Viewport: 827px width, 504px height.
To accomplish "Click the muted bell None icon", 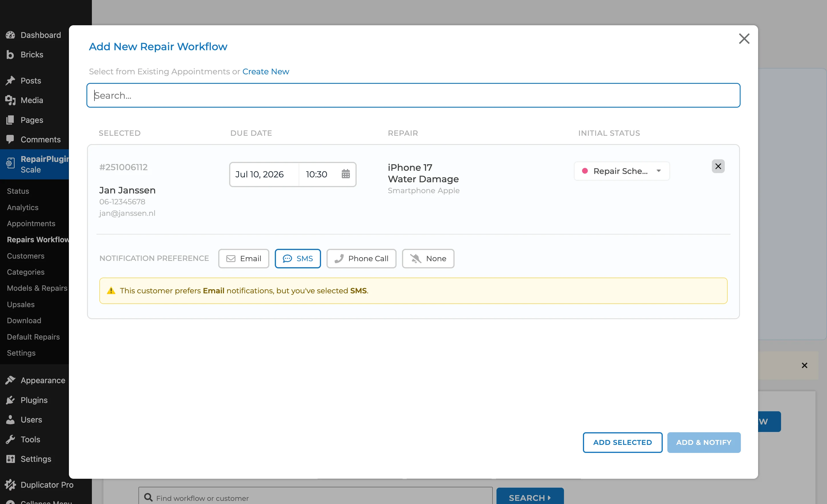I will click(416, 258).
